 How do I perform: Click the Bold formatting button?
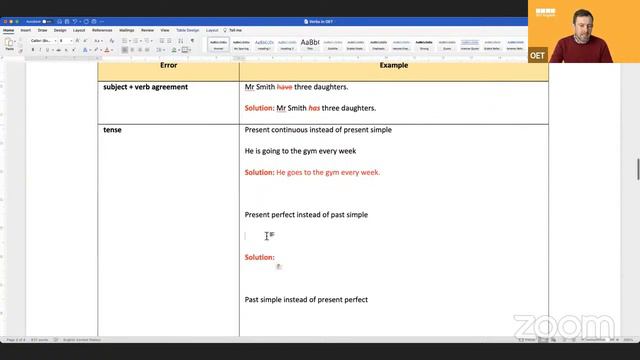[x=33, y=50]
